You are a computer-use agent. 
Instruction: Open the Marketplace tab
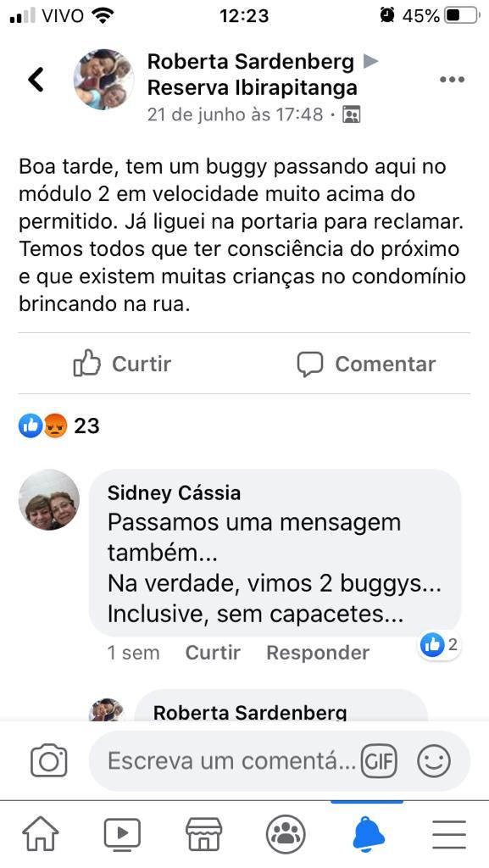point(203,833)
